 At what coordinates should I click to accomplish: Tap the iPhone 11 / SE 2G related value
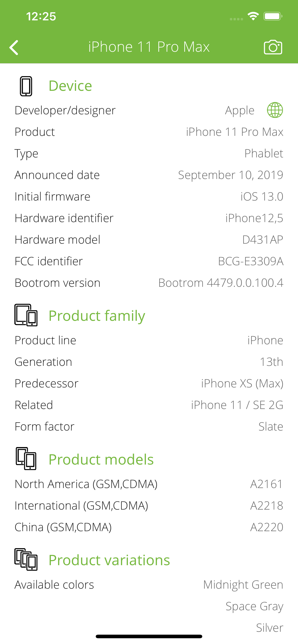(x=237, y=405)
